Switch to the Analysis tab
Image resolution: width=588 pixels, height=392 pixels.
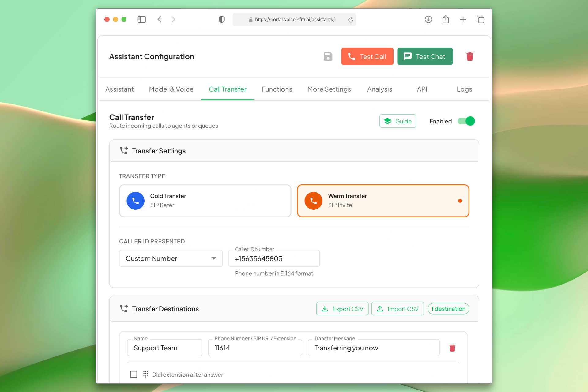click(380, 89)
